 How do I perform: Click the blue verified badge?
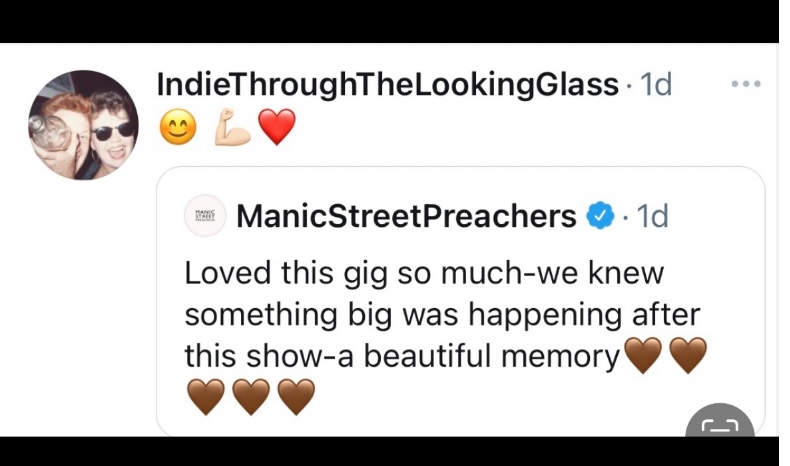pos(599,216)
